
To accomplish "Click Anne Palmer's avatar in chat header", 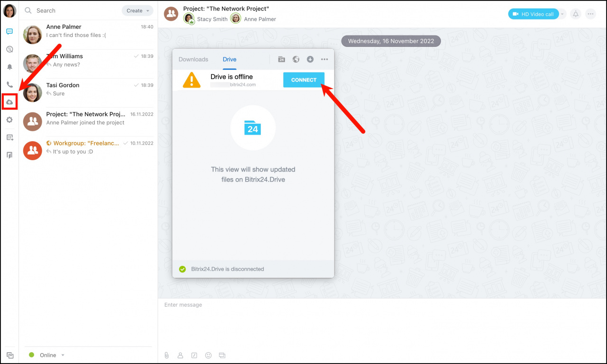I will (236, 18).
